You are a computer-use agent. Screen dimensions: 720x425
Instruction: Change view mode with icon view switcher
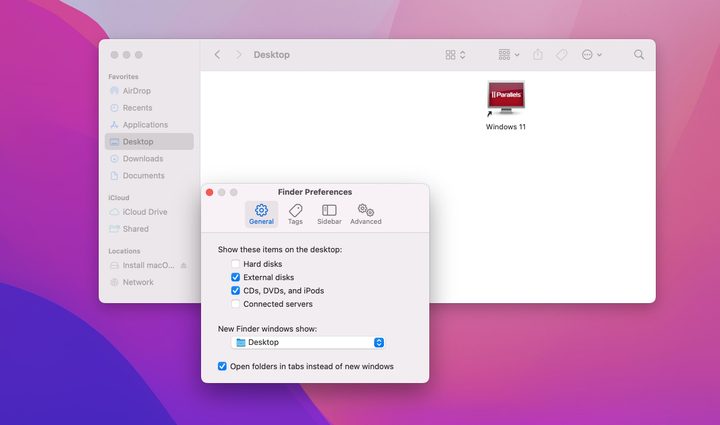(455, 55)
